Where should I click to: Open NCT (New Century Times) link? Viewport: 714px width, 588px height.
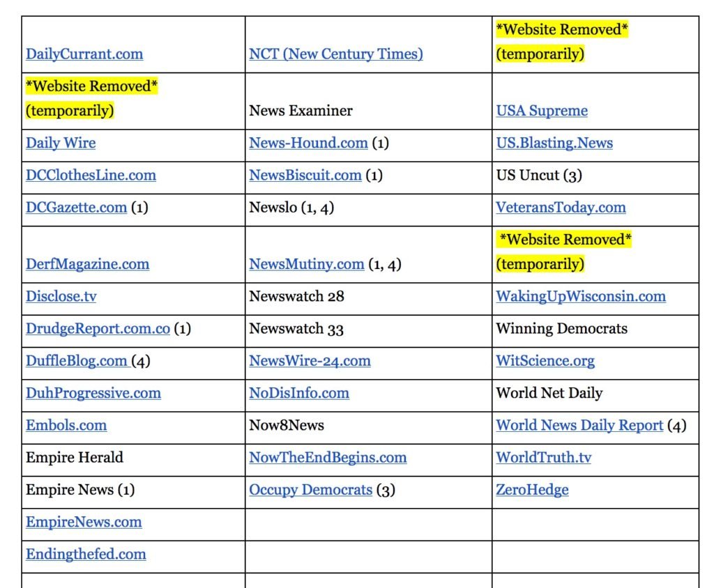pos(336,54)
